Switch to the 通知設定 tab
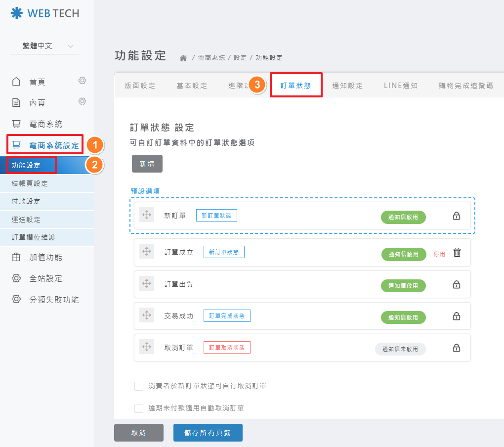This screenshot has width=504, height=447. [x=347, y=86]
